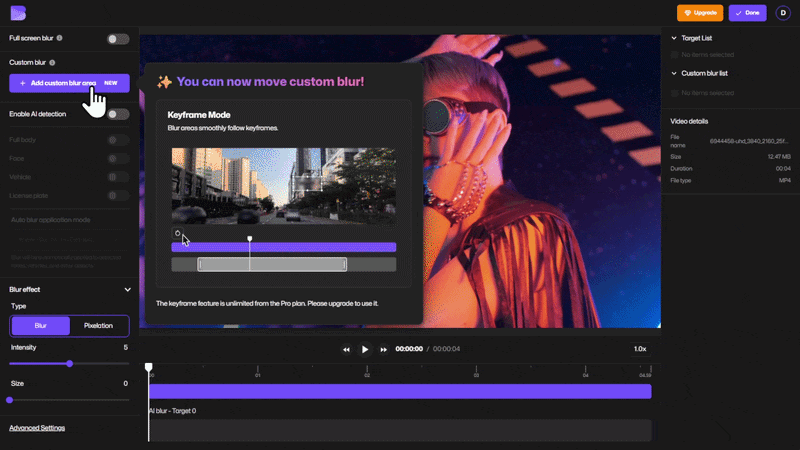This screenshot has width=800, height=450.
Task: Click the Auto blur application mode label
Action: [51, 220]
